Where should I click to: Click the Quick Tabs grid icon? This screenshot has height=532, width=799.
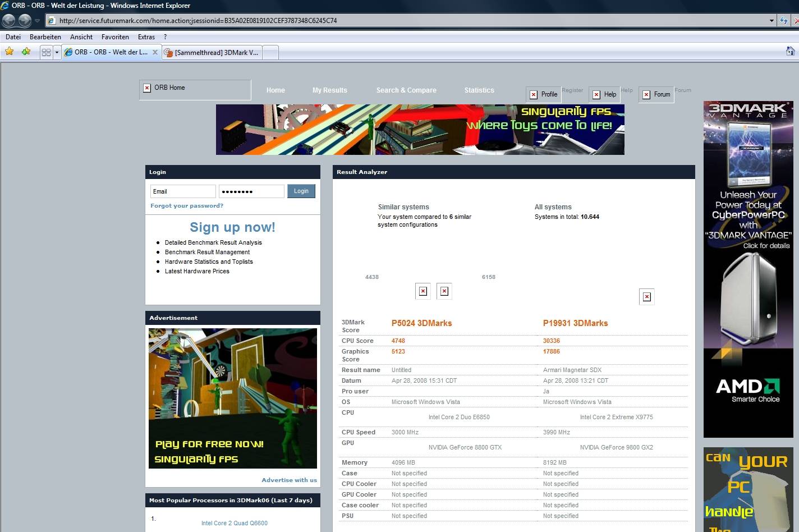tap(47, 52)
